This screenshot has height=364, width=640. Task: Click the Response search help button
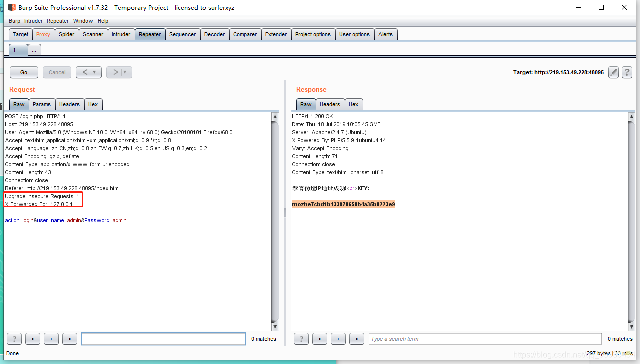tap(301, 339)
